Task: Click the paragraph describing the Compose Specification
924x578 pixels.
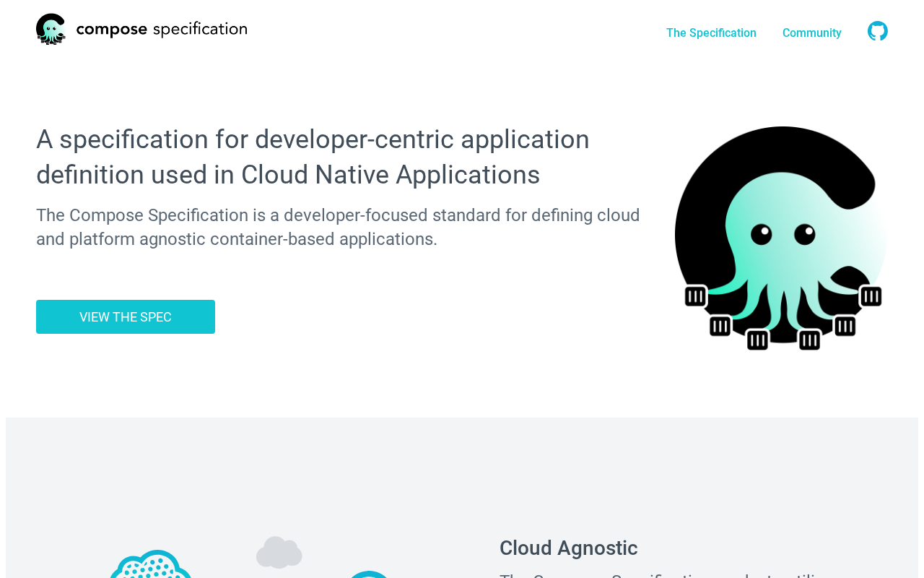Action: click(338, 227)
